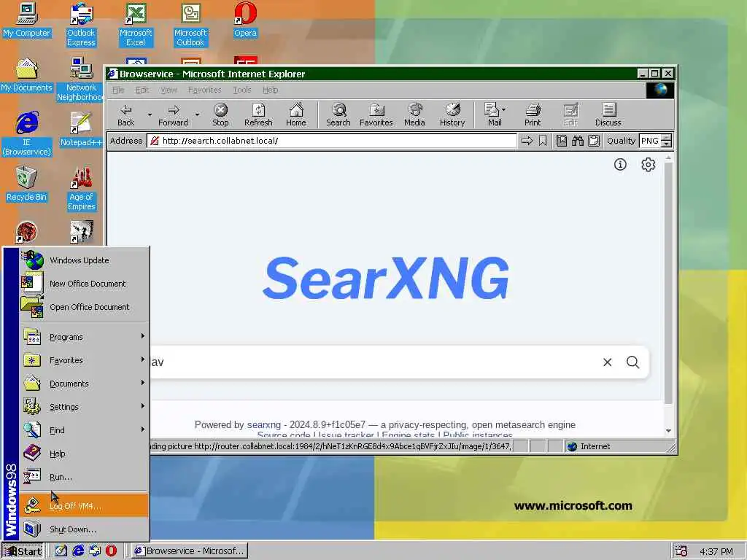
Task: Open SearXNG preferences gear icon
Action: point(648,164)
